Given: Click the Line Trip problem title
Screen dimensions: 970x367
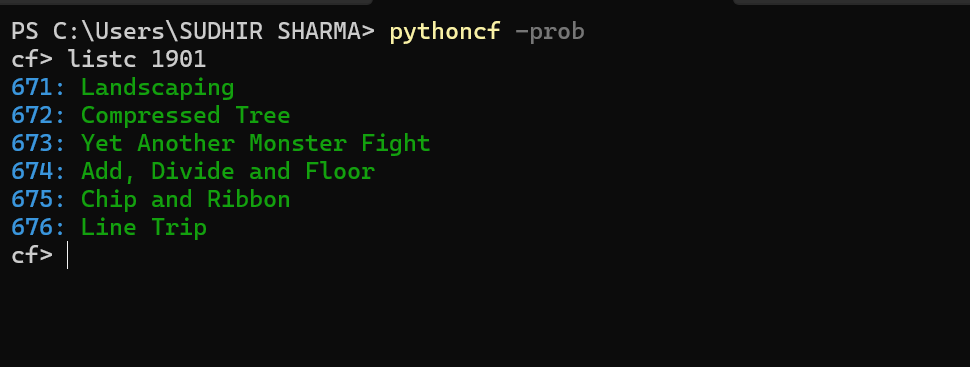Looking at the screenshot, I should [144, 228].
